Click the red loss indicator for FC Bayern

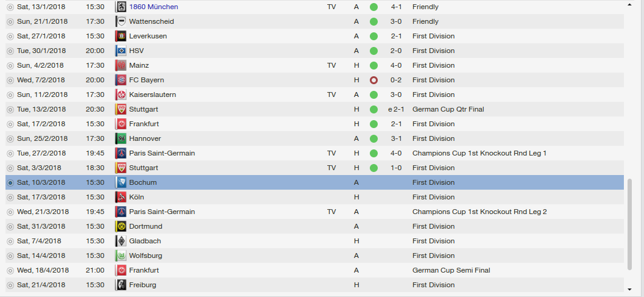[x=373, y=80]
